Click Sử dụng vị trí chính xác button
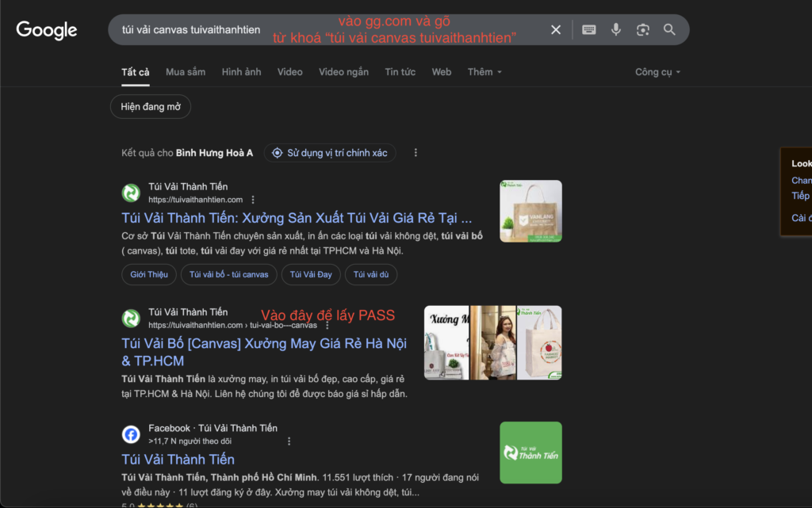Viewport: 812px width, 508px height. (x=330, y=153)
